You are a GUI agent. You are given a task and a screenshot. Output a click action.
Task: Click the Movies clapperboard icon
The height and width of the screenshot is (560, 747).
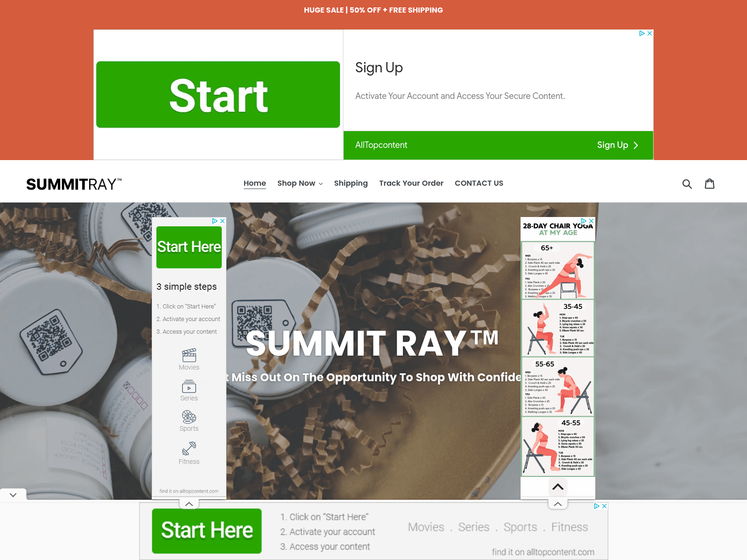[x=189, y=355]
